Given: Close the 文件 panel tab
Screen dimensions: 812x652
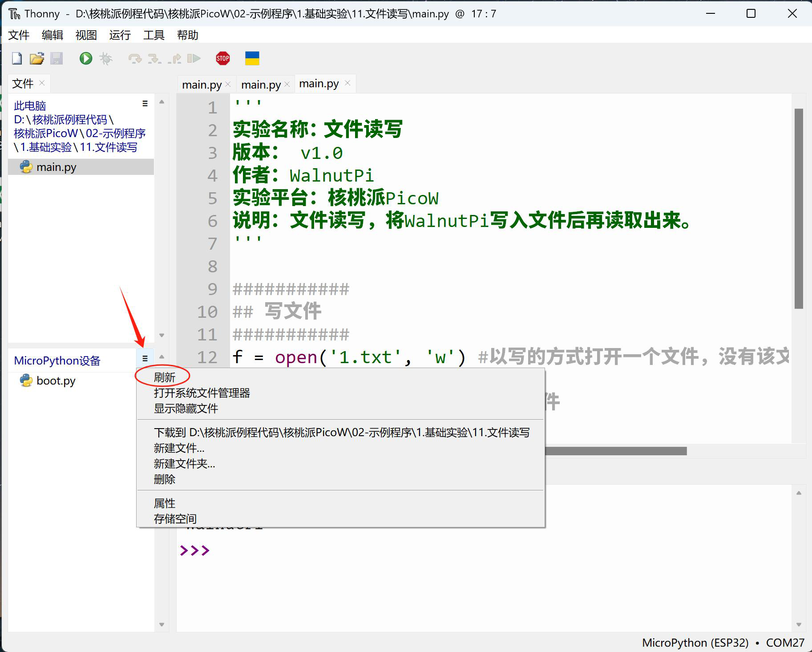Looking at the screenshot, I should tap(42, 83).
